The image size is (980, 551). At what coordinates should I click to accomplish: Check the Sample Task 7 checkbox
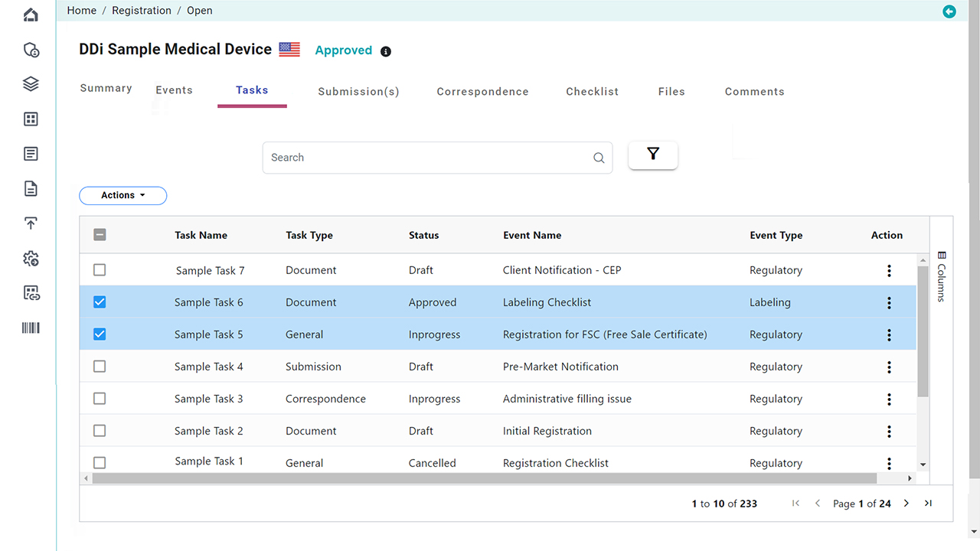(100, 270)
